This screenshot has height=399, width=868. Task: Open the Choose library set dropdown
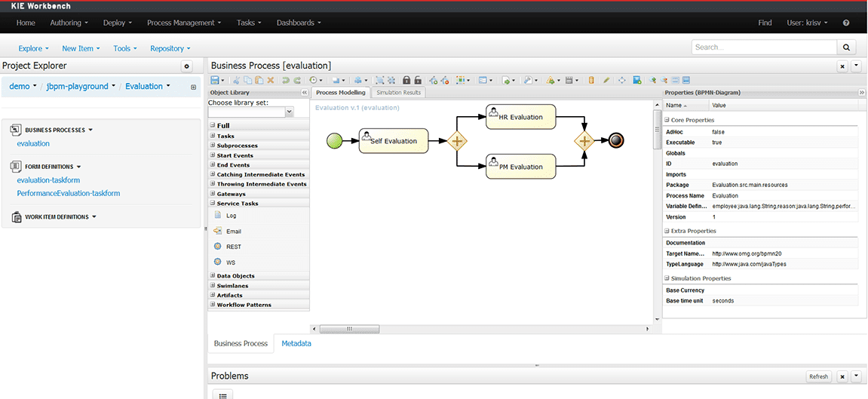[289, 112]
